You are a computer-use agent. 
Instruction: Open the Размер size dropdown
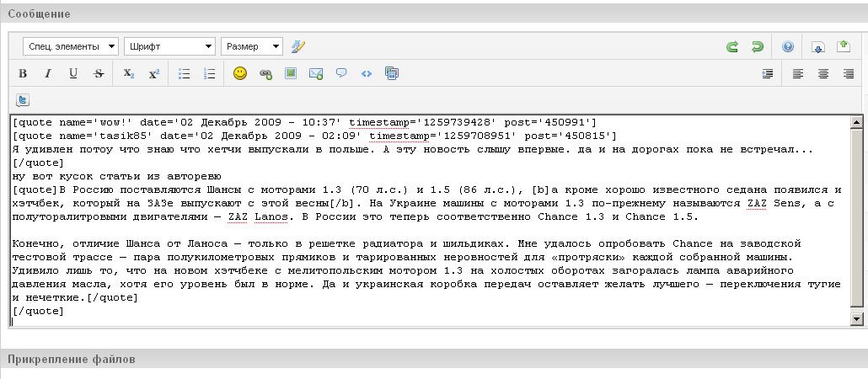coord(252,46)
